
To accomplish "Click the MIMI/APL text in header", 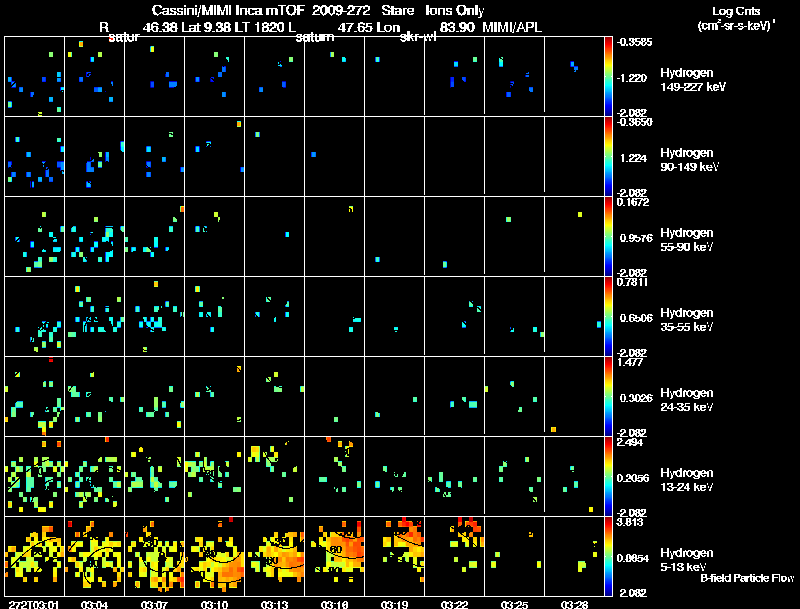I will point(512,27).
